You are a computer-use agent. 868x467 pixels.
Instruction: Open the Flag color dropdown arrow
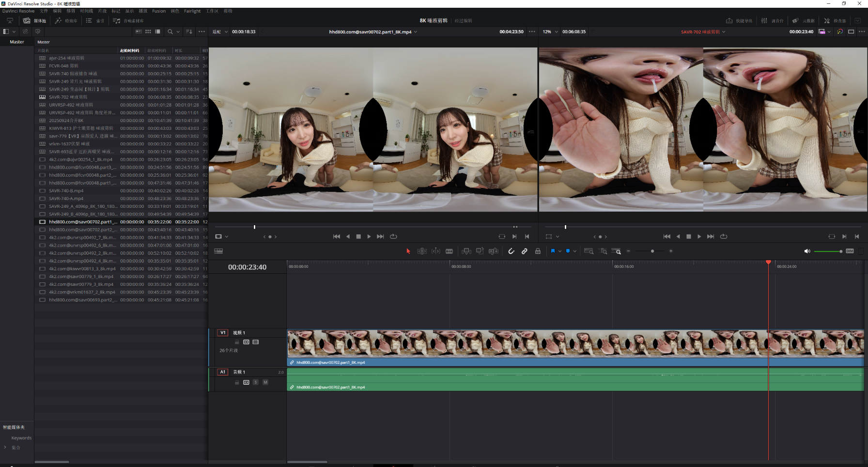pyautogui.click(x=560, y=251)
